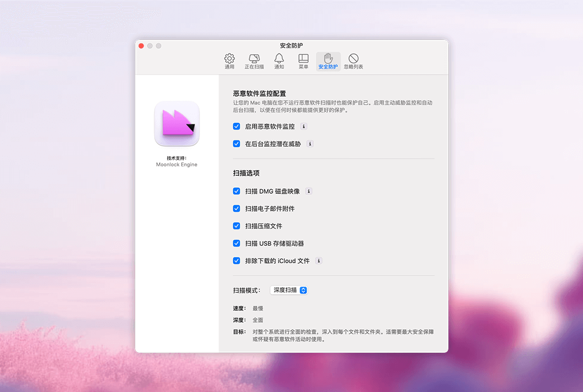
Task: Toggle 排除下载的 iCloud 文件 checkbox
Action: pos(237,261)
